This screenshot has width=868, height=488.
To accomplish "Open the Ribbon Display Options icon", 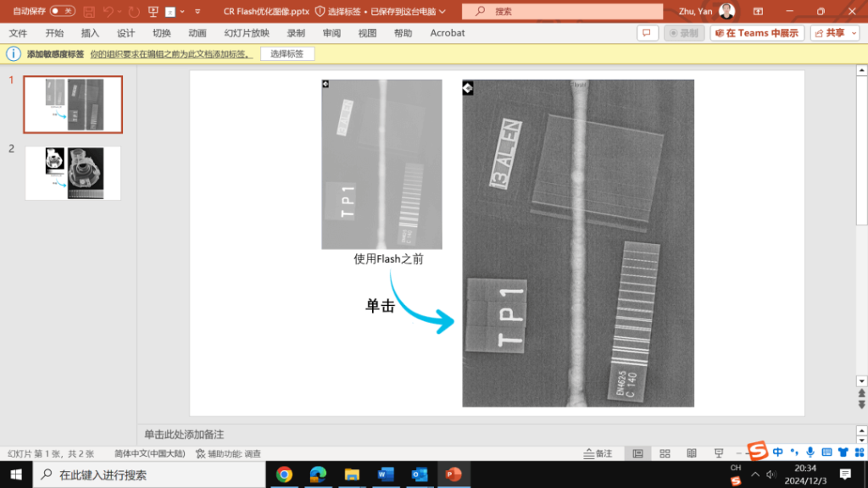I will tap(758, 11).
